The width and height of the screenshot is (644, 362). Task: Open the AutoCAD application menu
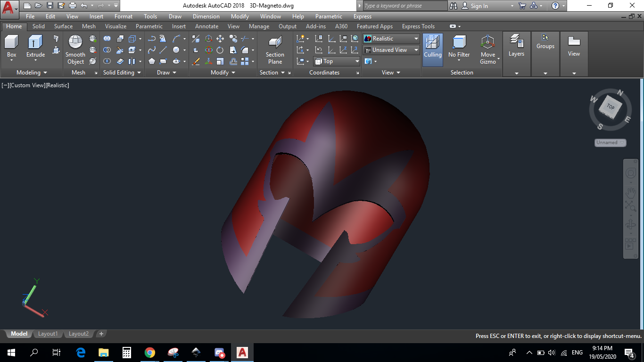pyautogui.click(x=10, y=8)
